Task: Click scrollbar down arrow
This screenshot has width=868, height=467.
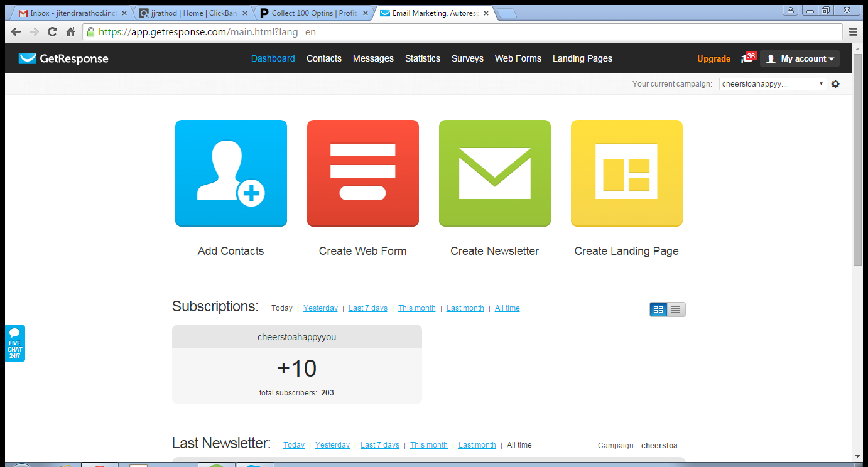Action: pyautogui.click(x=858, y=456)
